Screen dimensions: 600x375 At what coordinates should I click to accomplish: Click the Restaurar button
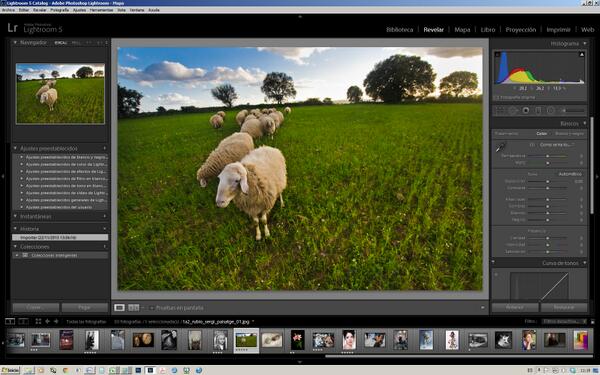pos(564,307)
